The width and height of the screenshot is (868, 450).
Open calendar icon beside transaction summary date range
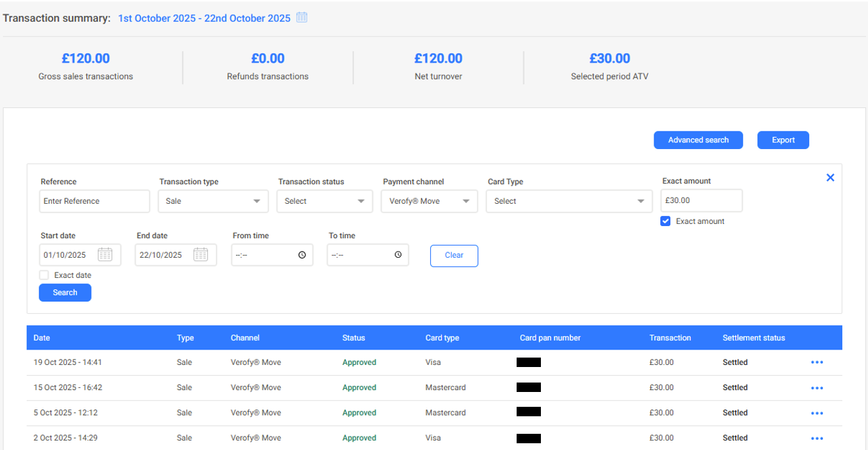[x=302, y=18]
